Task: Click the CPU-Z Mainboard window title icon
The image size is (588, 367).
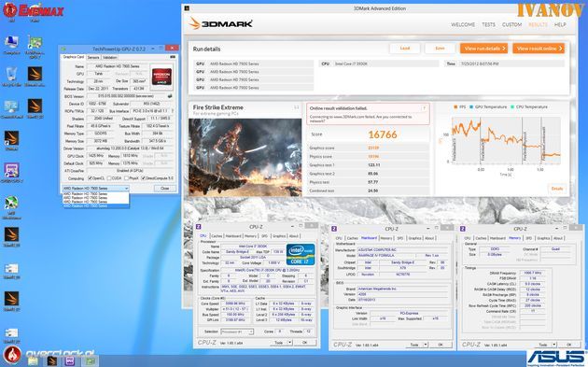Action: (x=334, y=229)
